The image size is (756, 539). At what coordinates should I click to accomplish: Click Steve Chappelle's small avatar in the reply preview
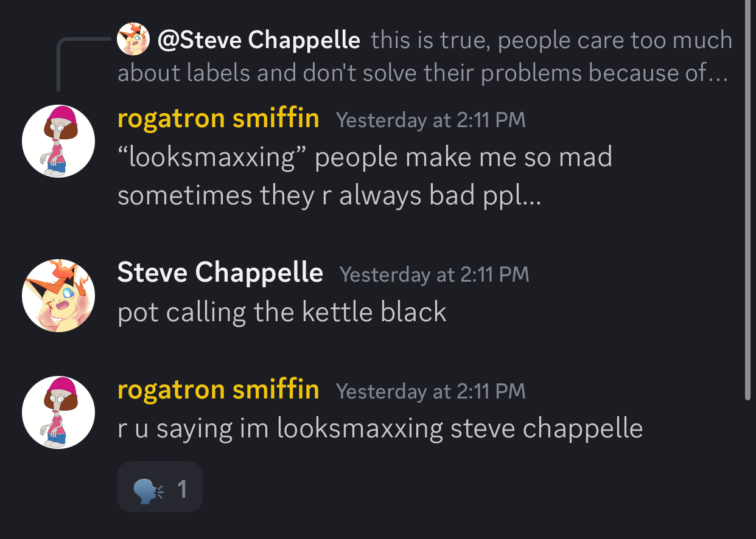pos(133,40)
